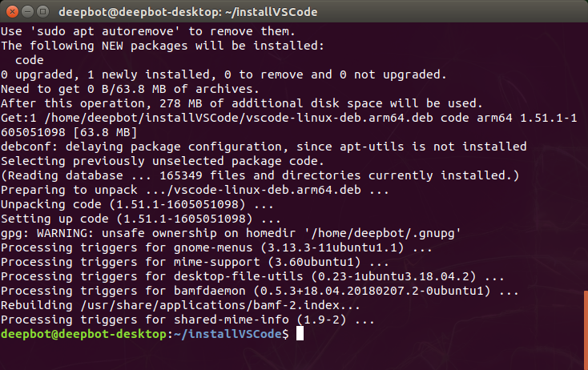
Task: Minimize the terminal window
Action: pyautogui.click(x=28, y=12)
